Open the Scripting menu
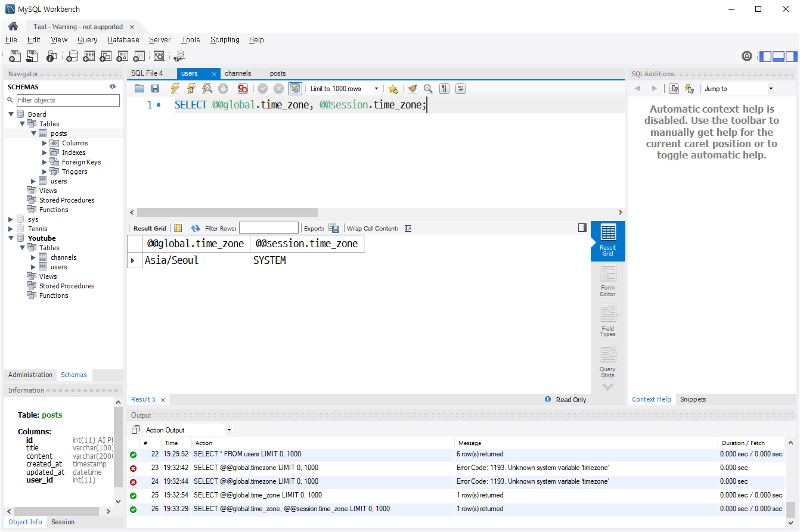 point(225,40)
